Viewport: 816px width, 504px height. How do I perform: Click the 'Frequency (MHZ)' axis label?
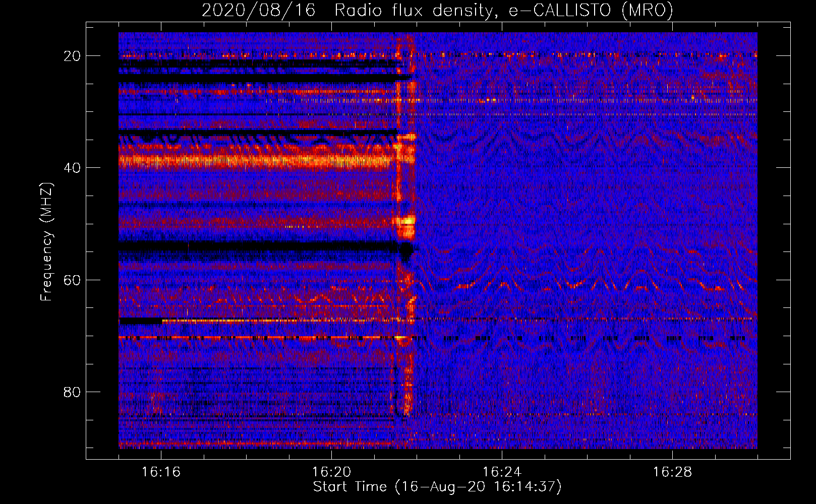(46, 241)
